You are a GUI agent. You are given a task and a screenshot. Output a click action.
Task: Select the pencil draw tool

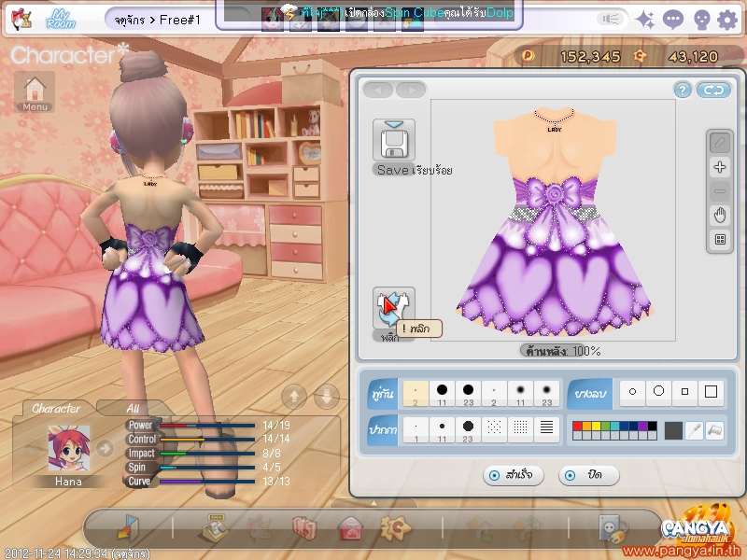point(720,143)
